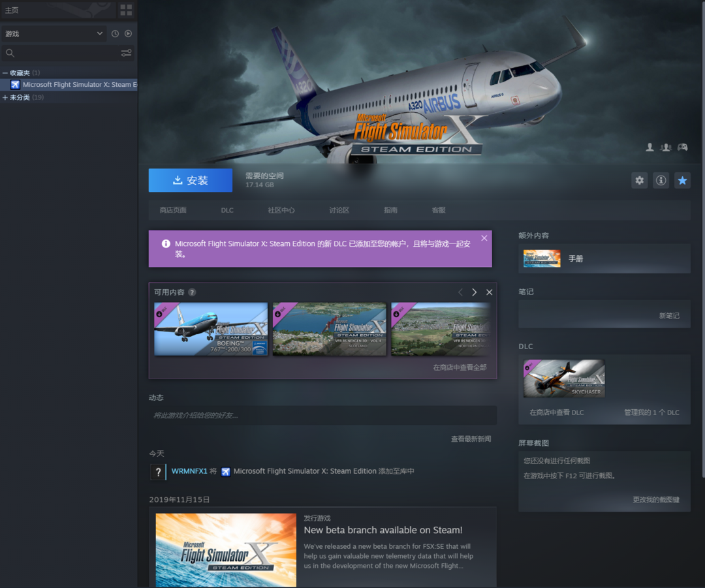Click the page vertical scrollbar
Screen dimensions: 705x588
pos(703,238)
